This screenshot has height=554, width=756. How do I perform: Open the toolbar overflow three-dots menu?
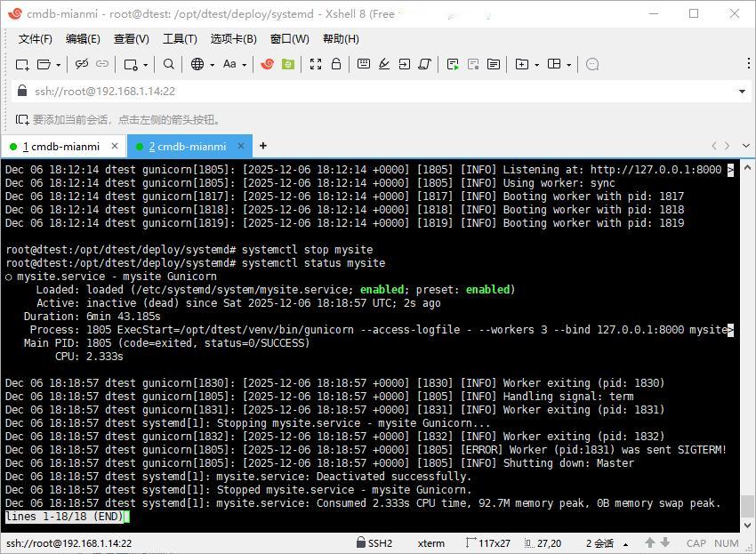coord(748,63)
